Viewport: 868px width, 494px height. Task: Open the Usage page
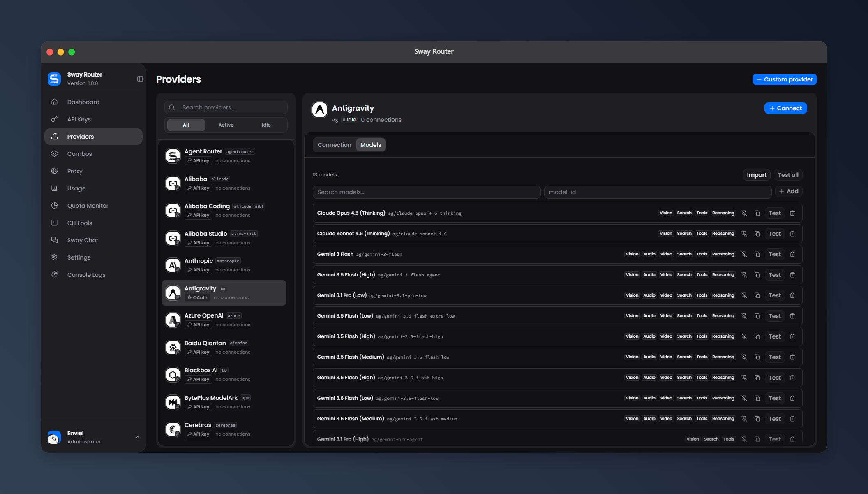coord(93,188)
